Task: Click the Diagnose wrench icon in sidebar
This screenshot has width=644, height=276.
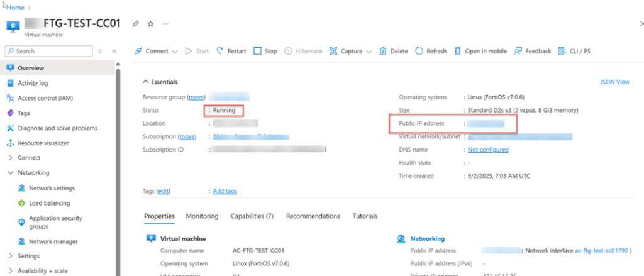Action: point(10,128)
